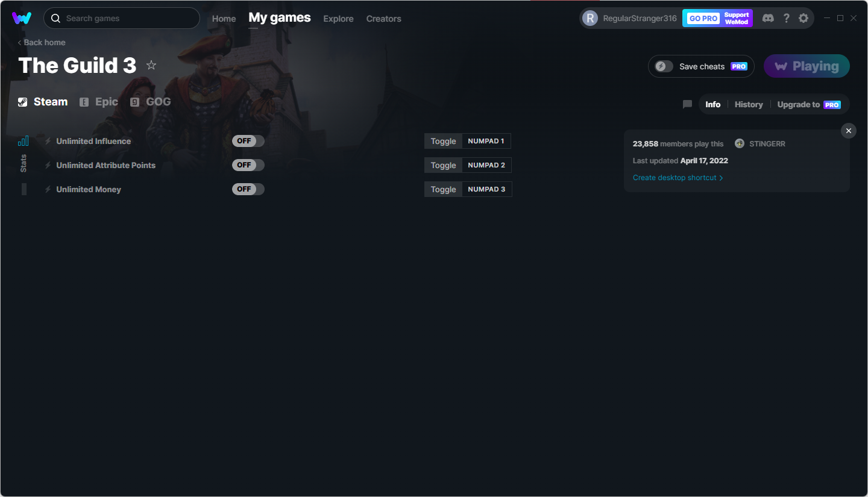This screenshot has height=497, width=868.
Task: Click the search magnifier icon
Action: pos(55,19)
